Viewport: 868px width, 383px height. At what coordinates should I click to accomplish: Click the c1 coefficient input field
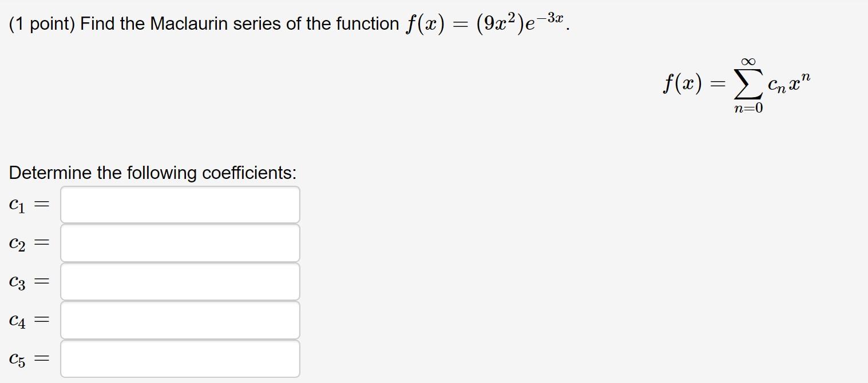click(x=180, y=204)
